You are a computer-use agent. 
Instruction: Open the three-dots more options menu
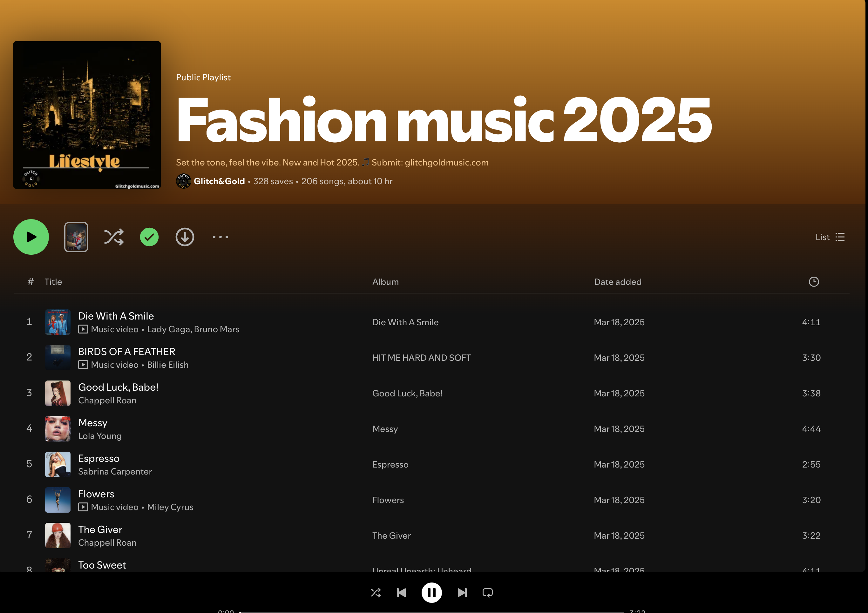pyautogui.click(x=220, y=237)
